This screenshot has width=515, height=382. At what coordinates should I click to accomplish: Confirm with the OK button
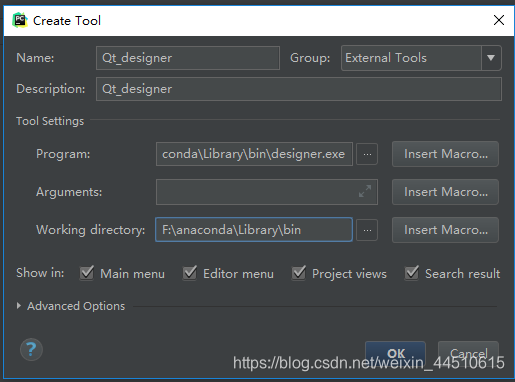click(395, 353)
